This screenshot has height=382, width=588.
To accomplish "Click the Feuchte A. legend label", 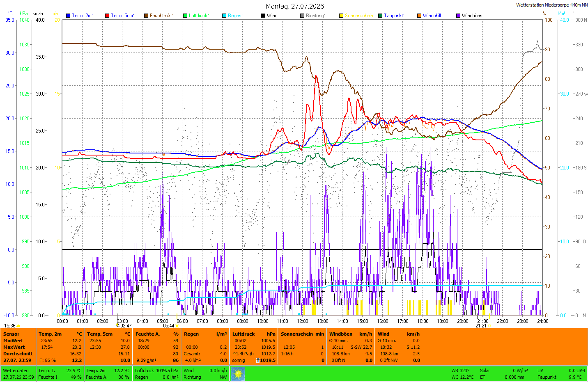I will (161, 16).
